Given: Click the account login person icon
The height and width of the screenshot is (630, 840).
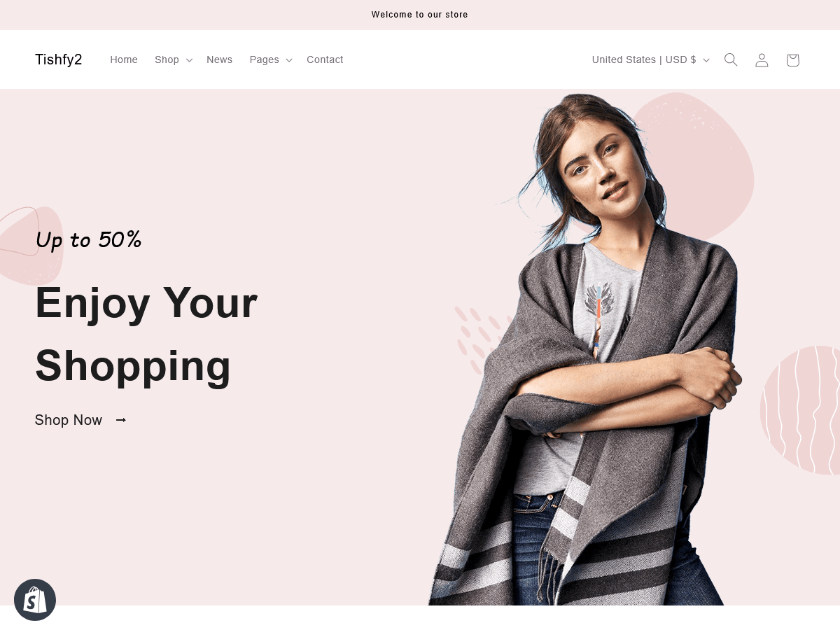Looking at the screenshot, I should [762, 59].
